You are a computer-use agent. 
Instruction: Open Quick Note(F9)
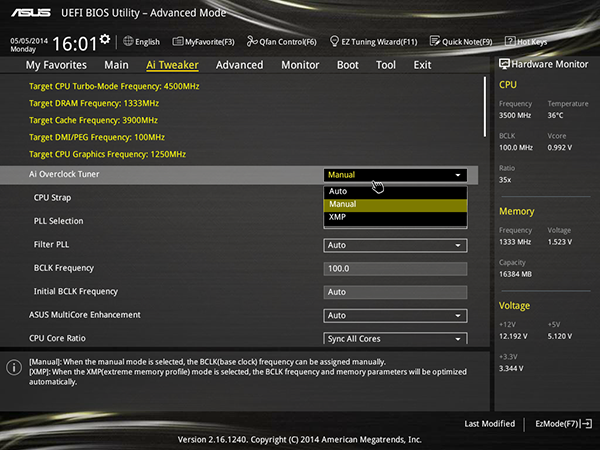click(x=461, y=41)
